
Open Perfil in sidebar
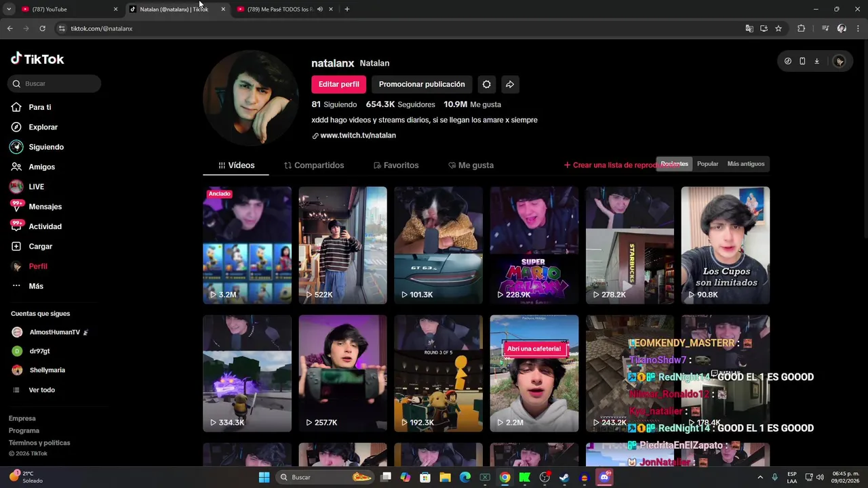37,266
